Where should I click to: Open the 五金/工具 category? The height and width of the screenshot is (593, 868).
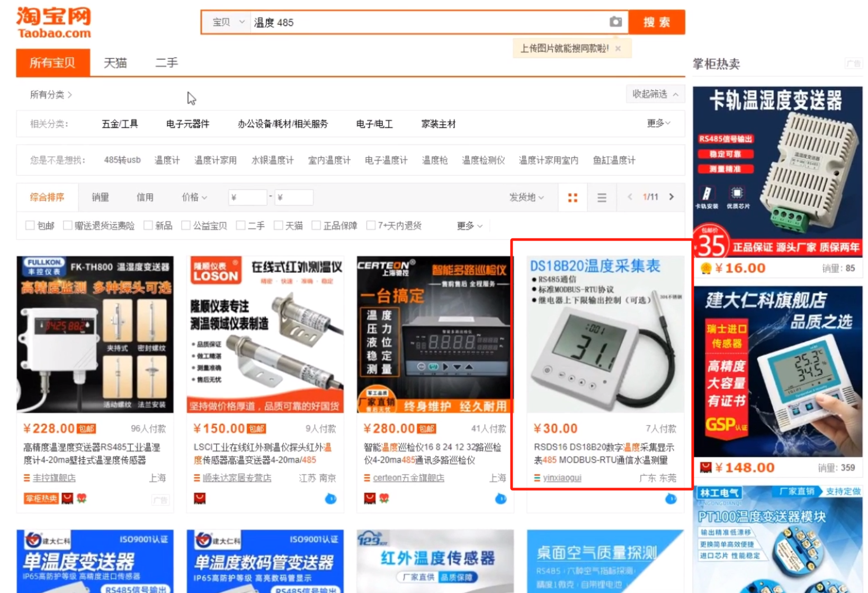[120, 124]
